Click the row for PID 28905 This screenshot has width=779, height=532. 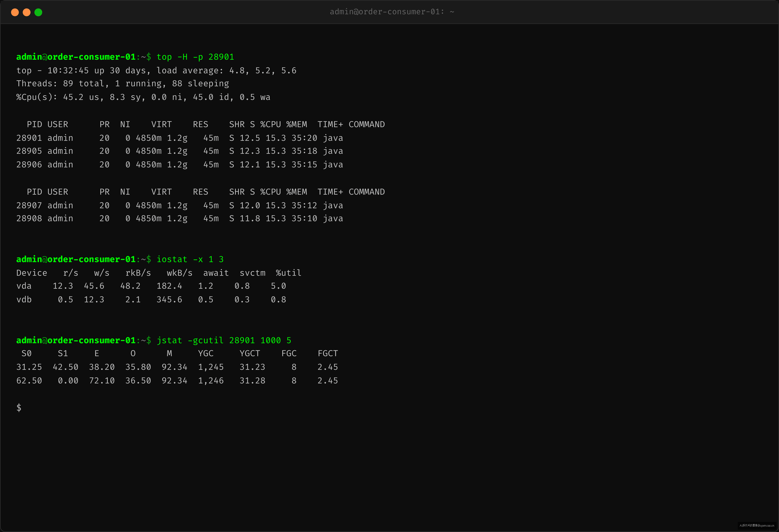tap(180, 151)
